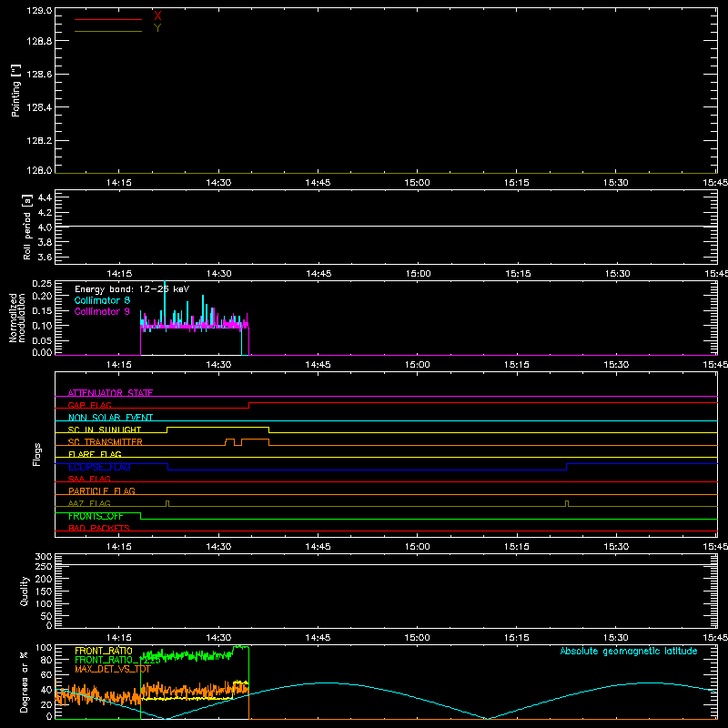Screen dimensions: 728x728
Task: Click the 15:15 label under Flags plot
Action: click(x=516, y=547)
